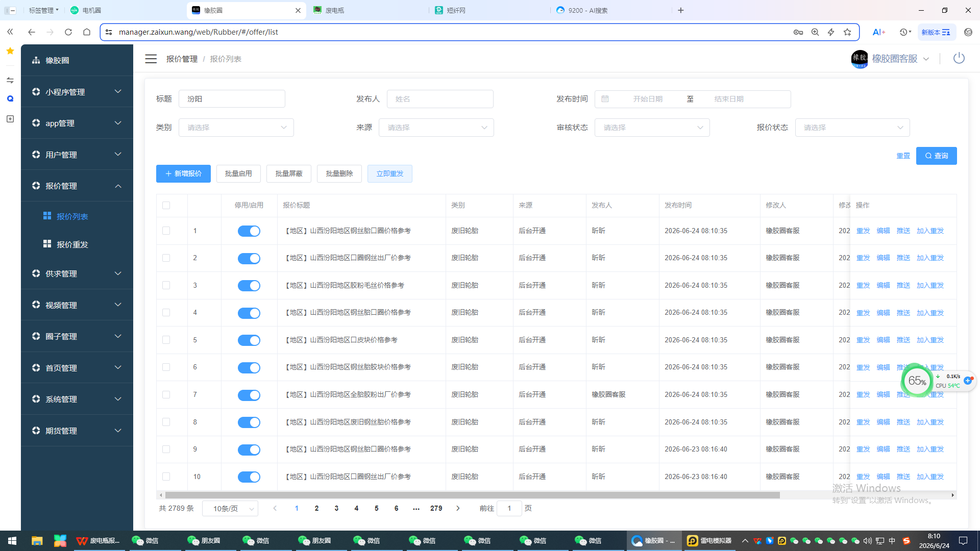Image resolution: width=980 pixels, height=551 pixels.
Task: Click the 发布人 姓名 input field
Action: [x=440, y=99]
